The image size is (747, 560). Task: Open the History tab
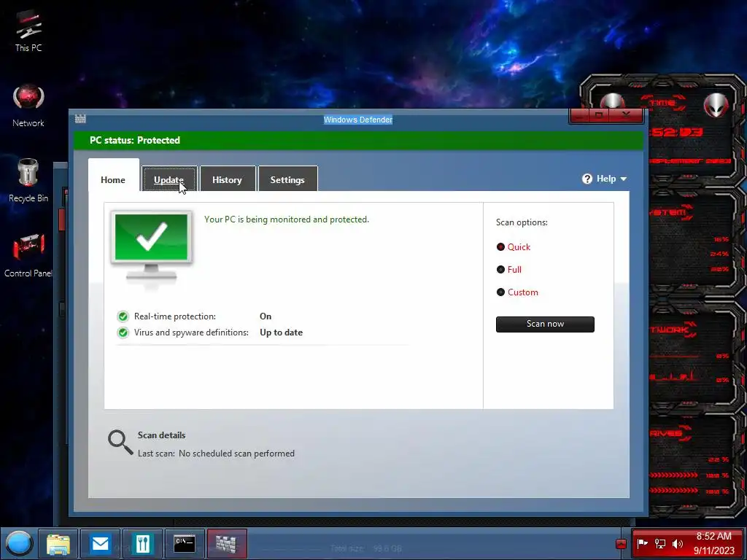[228, 179]
